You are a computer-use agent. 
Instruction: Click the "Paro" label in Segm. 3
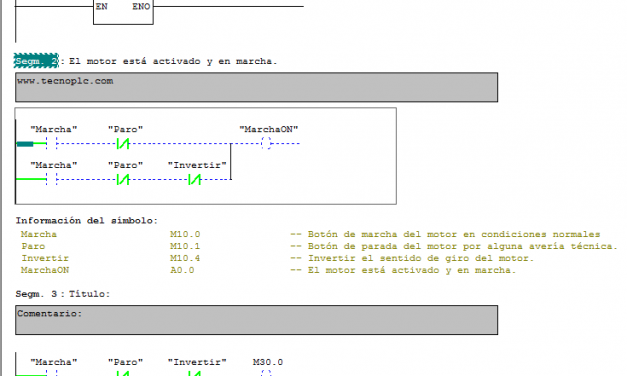125,362
